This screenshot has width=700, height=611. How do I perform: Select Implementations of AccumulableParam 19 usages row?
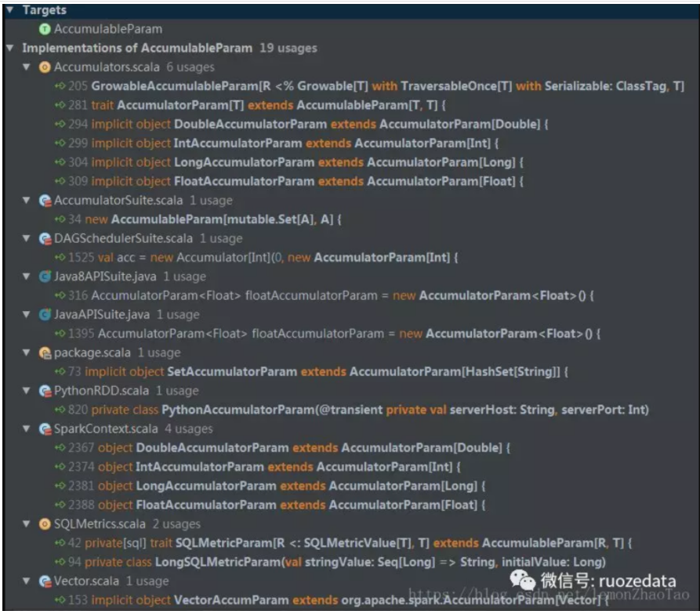tap(169, 48)
